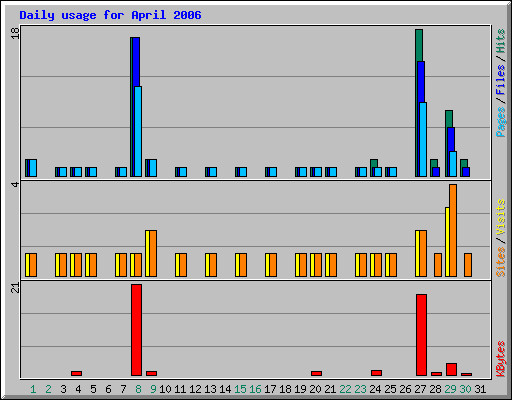The width and height of the screenshot is (512, 400).
Task: Click day label '22' on the x-axis
Action: (345, 389)
